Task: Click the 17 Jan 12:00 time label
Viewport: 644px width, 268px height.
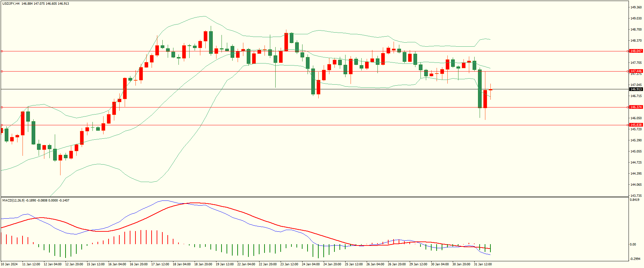Action: point(160,264)
